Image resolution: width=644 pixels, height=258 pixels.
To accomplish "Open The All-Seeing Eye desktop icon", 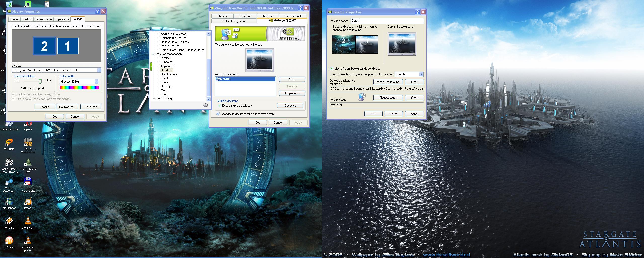I will coord(28,166).
